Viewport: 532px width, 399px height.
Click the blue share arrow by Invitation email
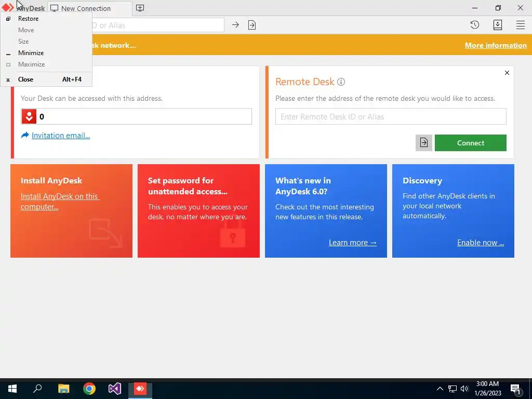coord(25,136)
